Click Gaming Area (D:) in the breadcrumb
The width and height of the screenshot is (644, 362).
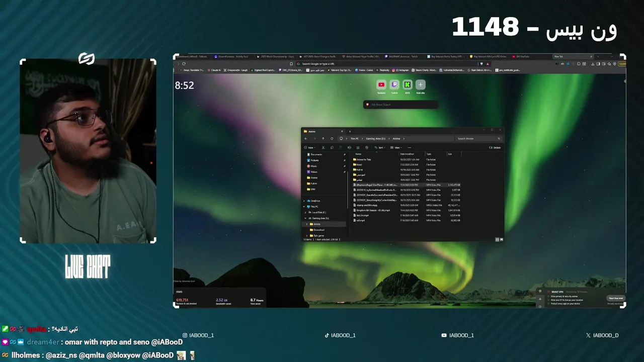376,138
